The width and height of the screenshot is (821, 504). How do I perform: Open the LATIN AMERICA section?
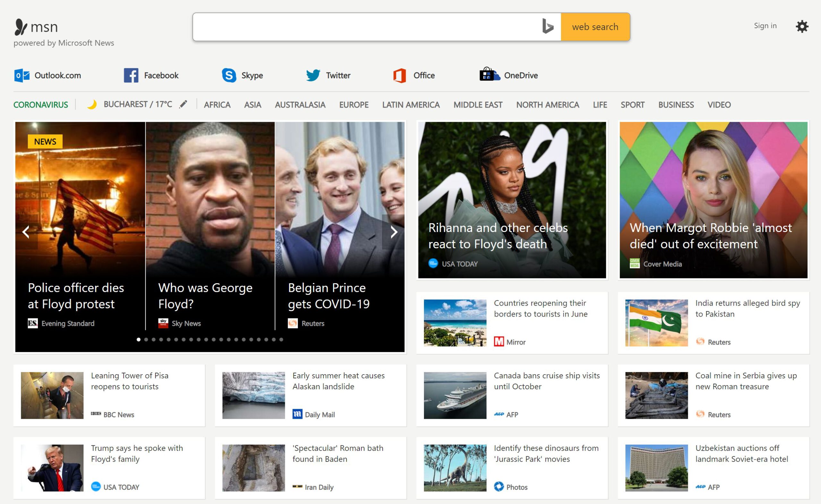click(x=411, y=105)
